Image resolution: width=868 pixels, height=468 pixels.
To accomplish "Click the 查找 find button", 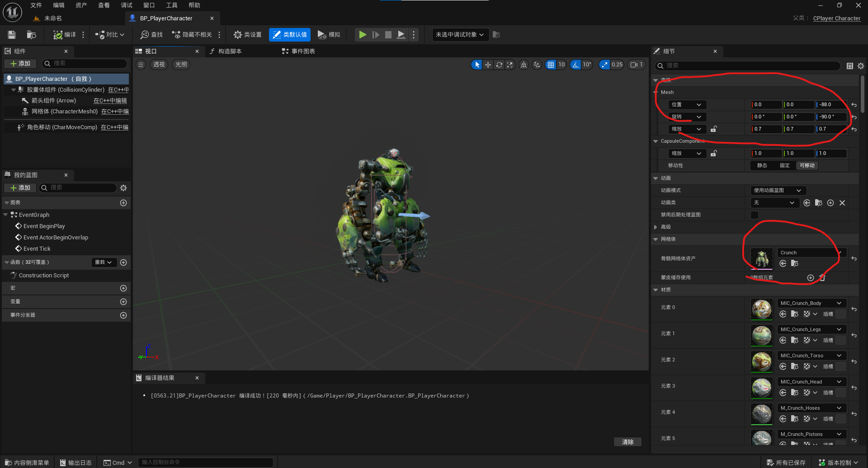I will click(151, 35).
